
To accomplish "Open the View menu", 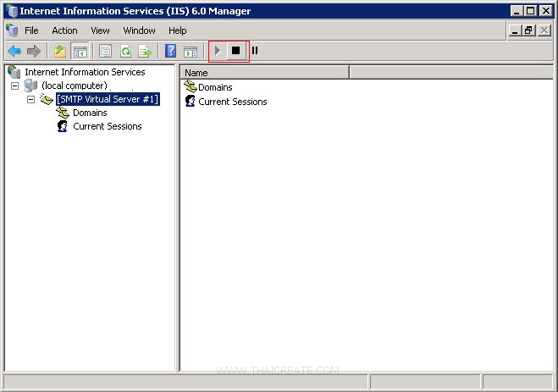I will (x=100, y=30).
